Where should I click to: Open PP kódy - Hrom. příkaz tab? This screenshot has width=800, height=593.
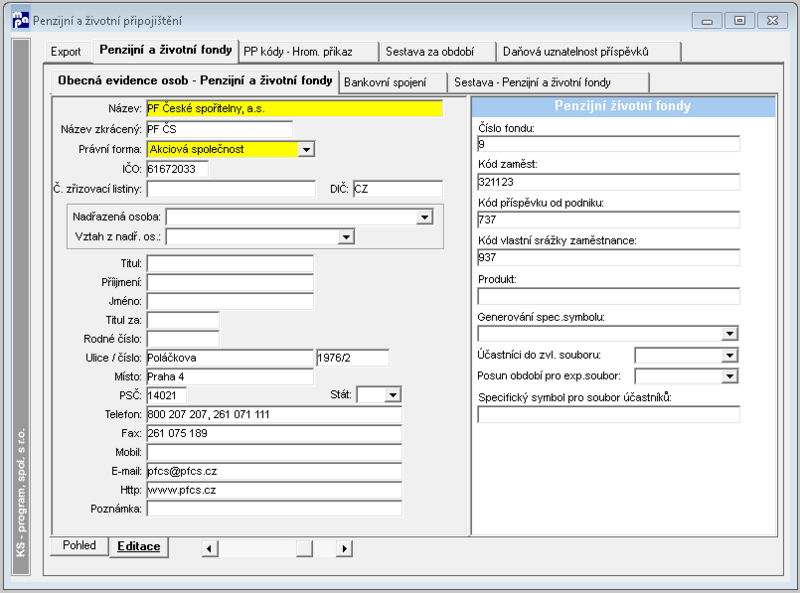[x=308, y=52]
